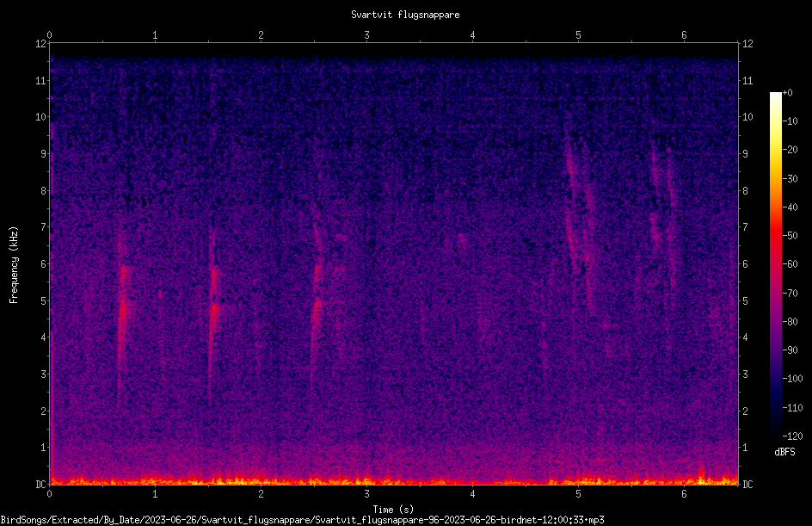This screenshot has height=526, width=812.
Task: Click the file path text ending in birdnet-12:00:33.mp3
Action: [302, 520]
